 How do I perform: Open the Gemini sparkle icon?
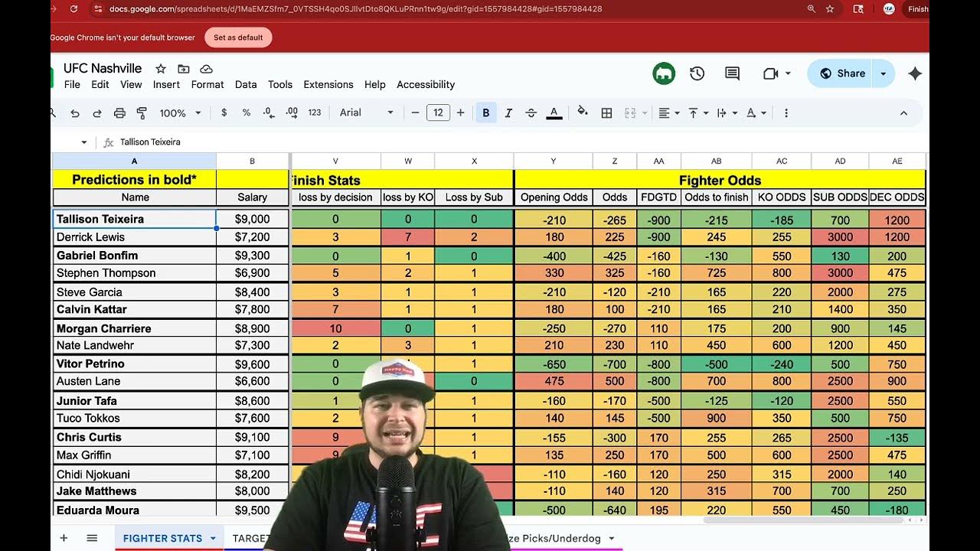(914, 73)
